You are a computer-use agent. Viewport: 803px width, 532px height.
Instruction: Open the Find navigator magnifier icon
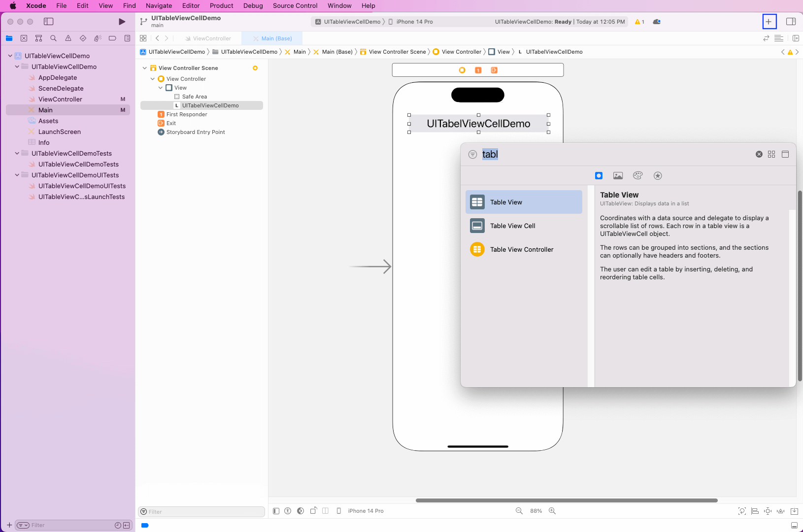coord(53,38)
